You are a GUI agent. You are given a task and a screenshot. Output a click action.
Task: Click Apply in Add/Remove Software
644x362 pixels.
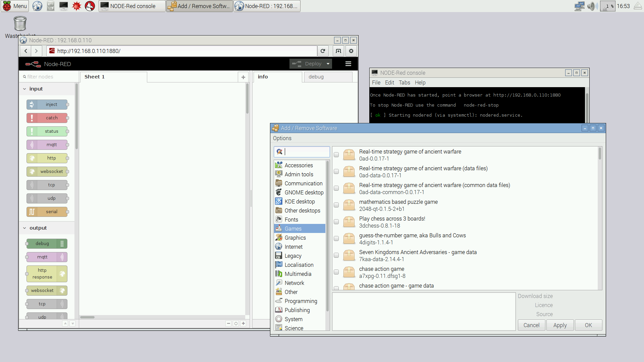(x=560, y=325)
